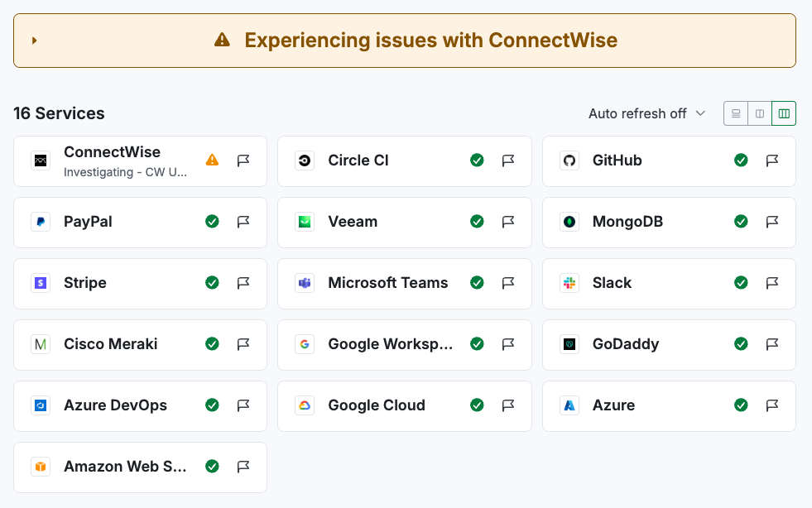Image resolution: width=812 pixels, height=508 pixels.
Task: Click the PayPal logo icon
Action: 41,222
